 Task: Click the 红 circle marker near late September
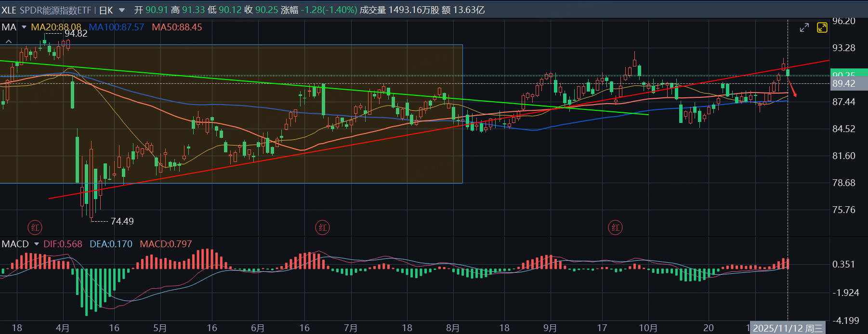pos(615,227)
